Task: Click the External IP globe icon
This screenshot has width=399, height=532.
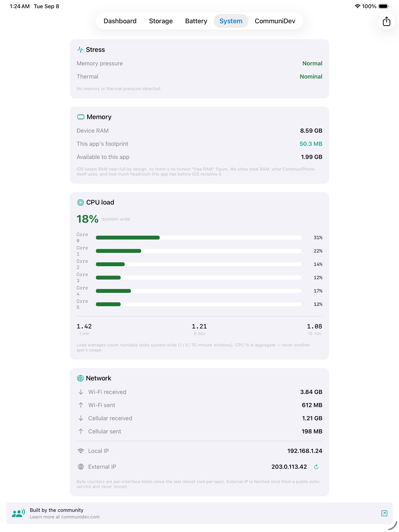Action: coord(81,467)
